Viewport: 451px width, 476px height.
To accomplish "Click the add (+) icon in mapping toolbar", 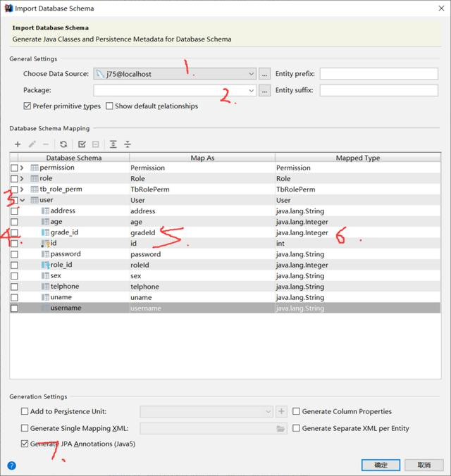I will coord(18,144).
